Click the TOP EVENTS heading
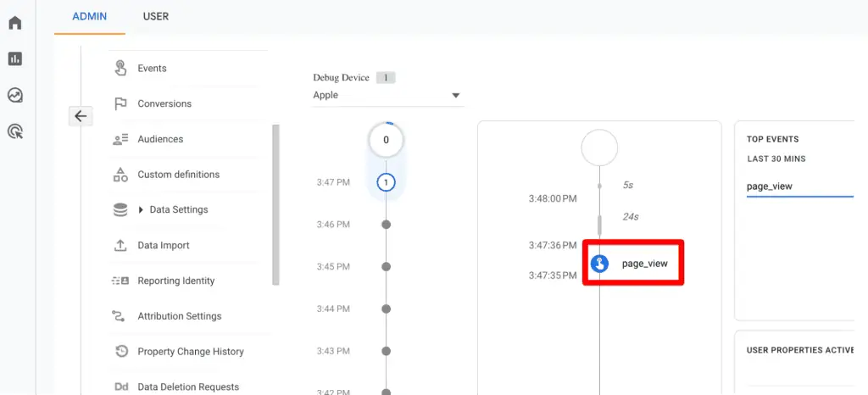The image size is (868, 395). coord(773,139)
